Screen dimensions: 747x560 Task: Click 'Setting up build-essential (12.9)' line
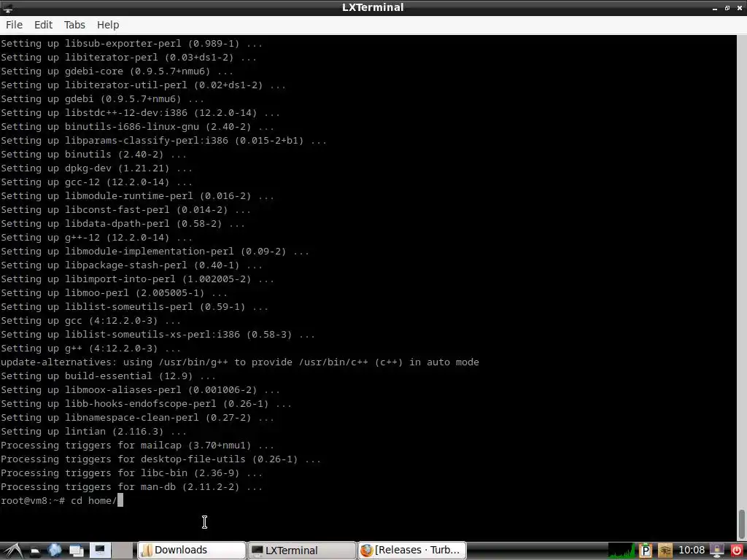[108, 376]
